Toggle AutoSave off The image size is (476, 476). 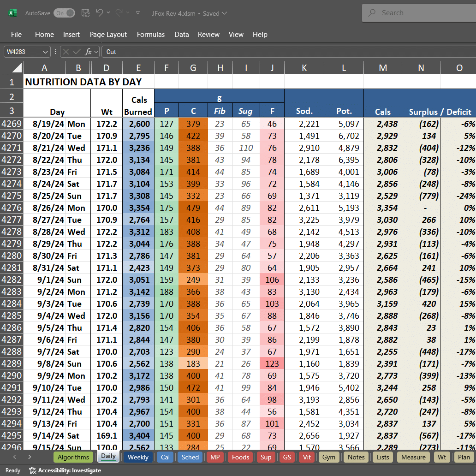click(64, 13)
